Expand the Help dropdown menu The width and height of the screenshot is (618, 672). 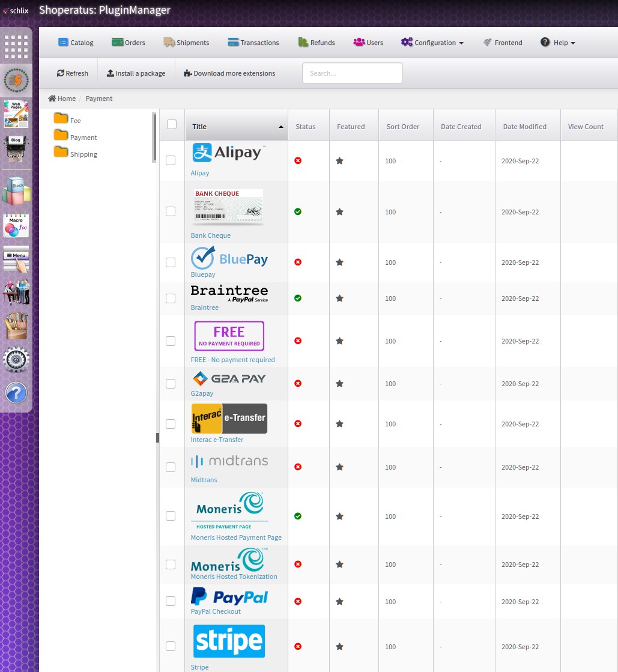[557, 43]
